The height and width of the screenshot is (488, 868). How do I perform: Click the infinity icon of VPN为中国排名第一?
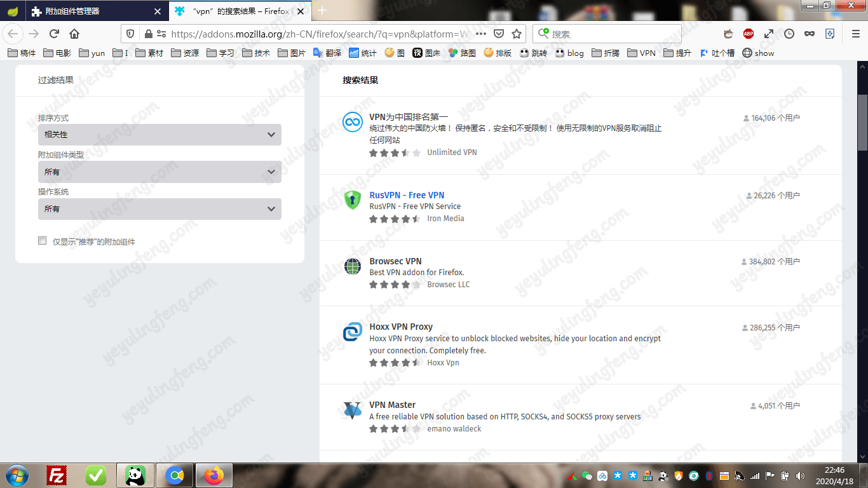tap(352, 122)
